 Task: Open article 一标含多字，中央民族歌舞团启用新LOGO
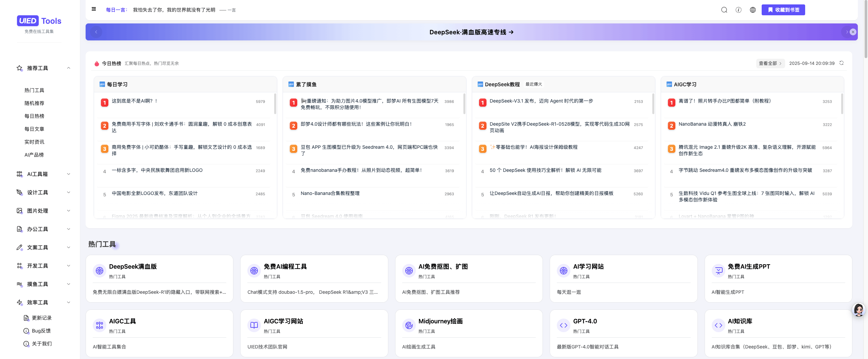click(157, 170)
